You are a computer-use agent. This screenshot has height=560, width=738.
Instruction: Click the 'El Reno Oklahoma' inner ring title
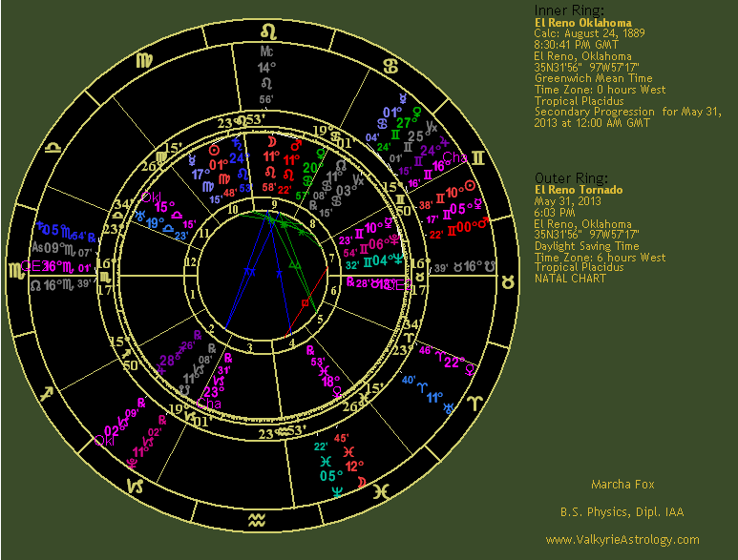coord(581,23)
